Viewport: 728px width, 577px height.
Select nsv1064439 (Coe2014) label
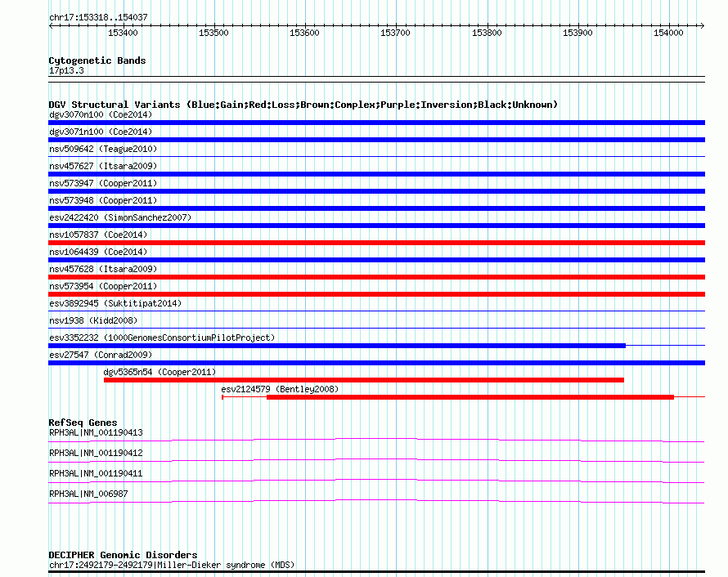98,252
